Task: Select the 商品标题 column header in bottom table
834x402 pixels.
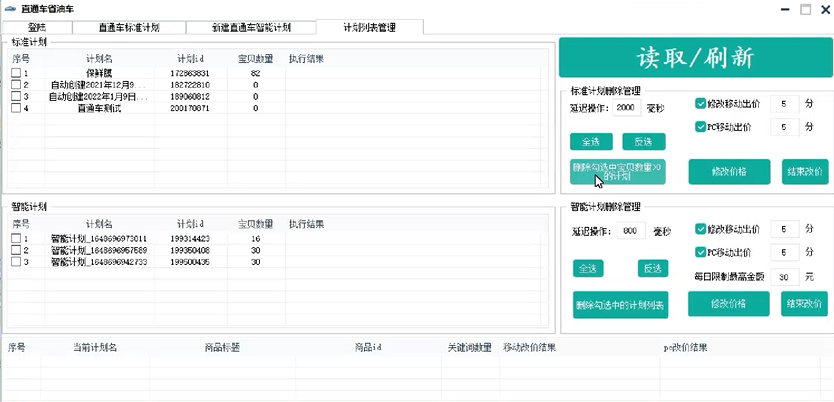Action: 224,347
